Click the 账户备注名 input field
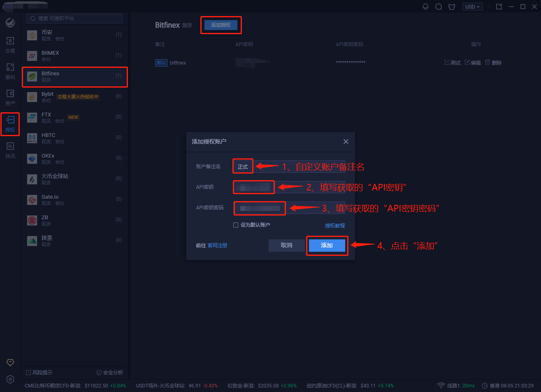 289,167
